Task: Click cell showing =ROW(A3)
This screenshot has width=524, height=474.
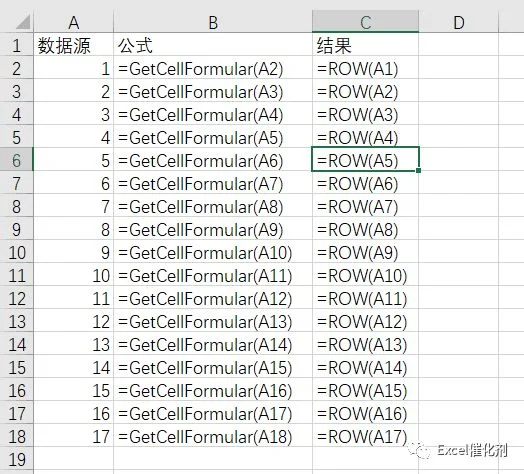Action: (x=365, y=114)
